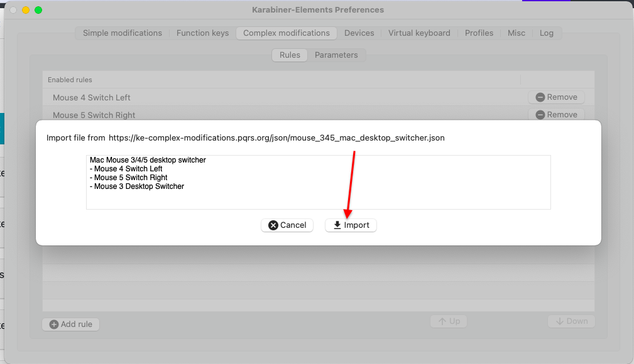Select the Mouse 5 Switch Right rule row
634x364 pixels.
[x=318, y=114]
